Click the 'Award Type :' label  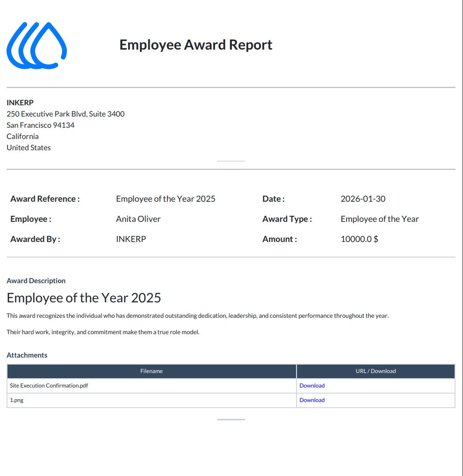287,219
